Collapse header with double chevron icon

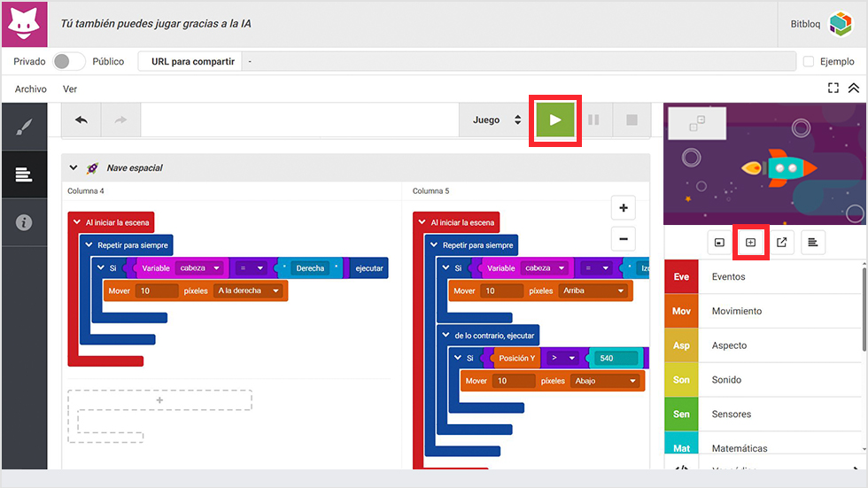[854, 88]
